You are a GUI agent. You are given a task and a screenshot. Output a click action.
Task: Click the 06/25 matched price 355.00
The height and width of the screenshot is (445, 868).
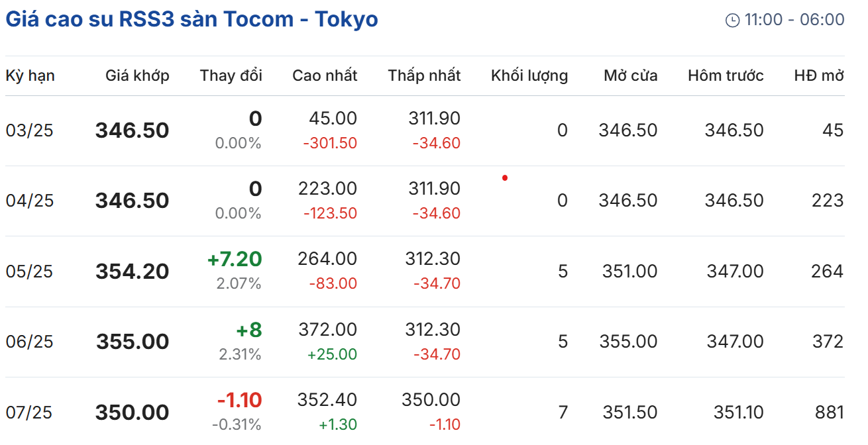(133, 342)
